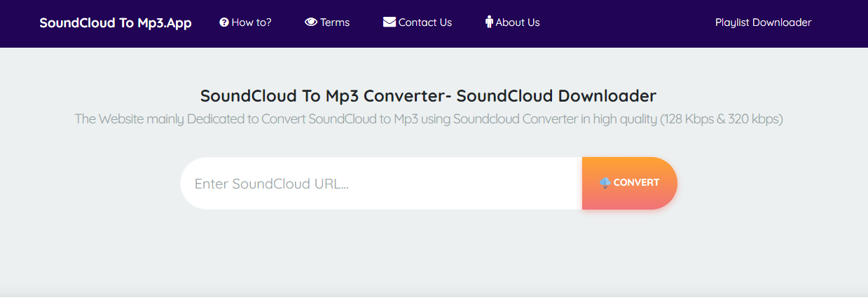Click the eye icon next to Terms
Screen dimensions: 868x300
(x=311, y=22)
